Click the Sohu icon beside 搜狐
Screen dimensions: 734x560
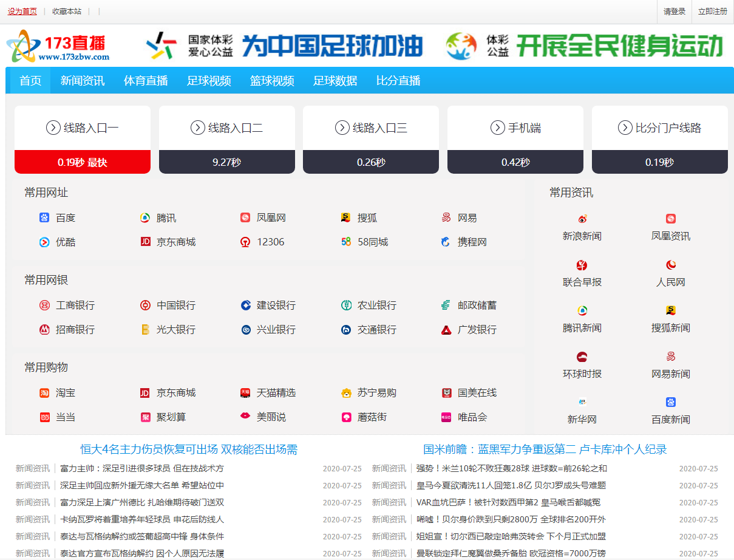pos(345,217)
